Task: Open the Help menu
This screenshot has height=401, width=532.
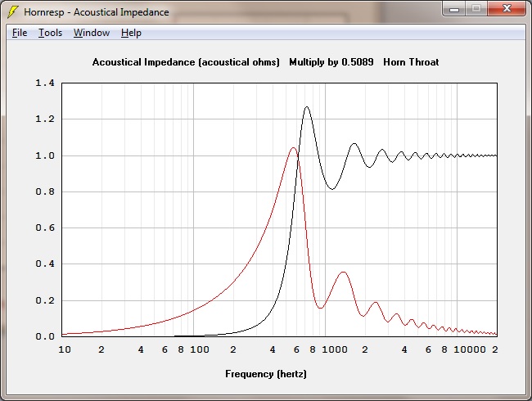Action: tap(131, 33)
